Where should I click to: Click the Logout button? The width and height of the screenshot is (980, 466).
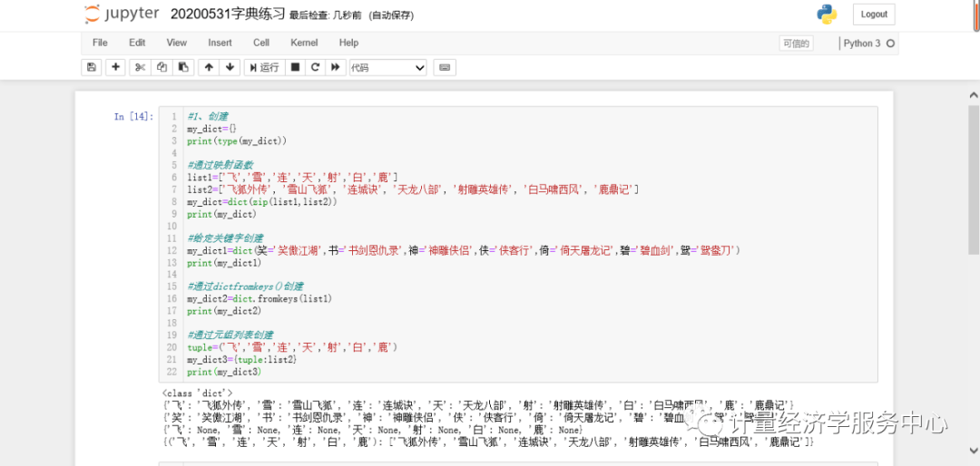(874, 15)
